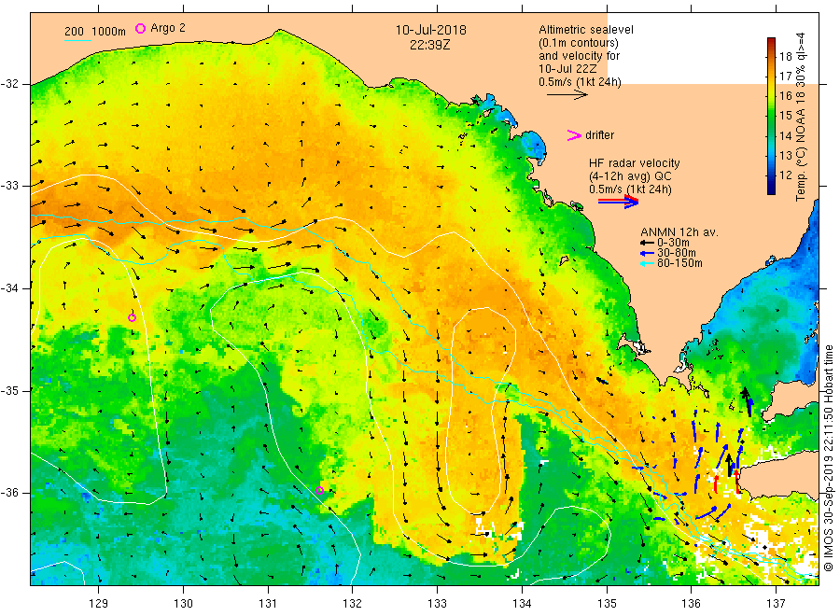Click the 16 tick label on the temperature scale
Screen dimensions: 840x616
785,96
